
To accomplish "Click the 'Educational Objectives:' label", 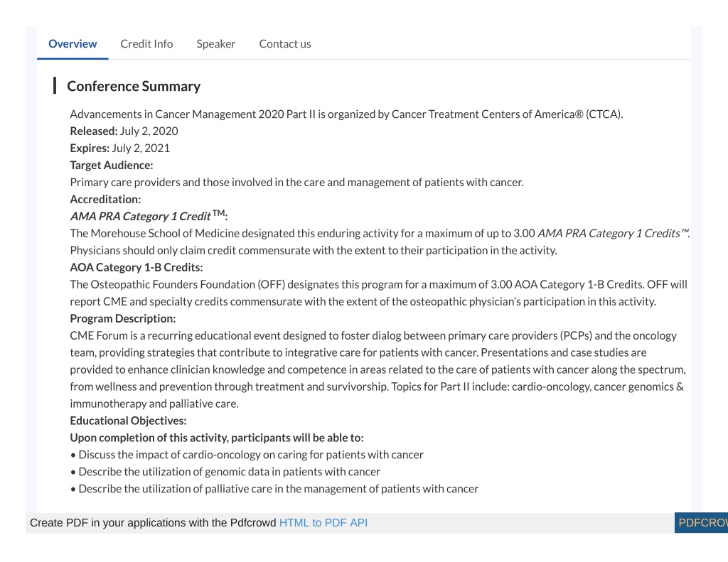I will pos(128,421).
